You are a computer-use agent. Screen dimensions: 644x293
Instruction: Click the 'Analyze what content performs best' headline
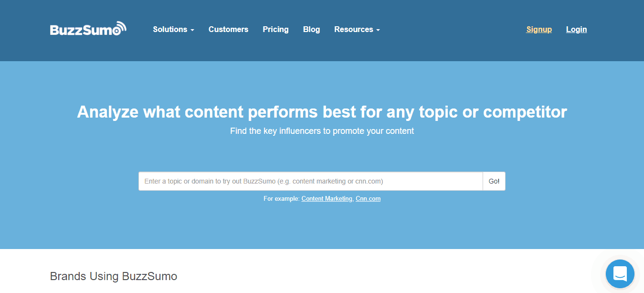click(x=322, y=112)
